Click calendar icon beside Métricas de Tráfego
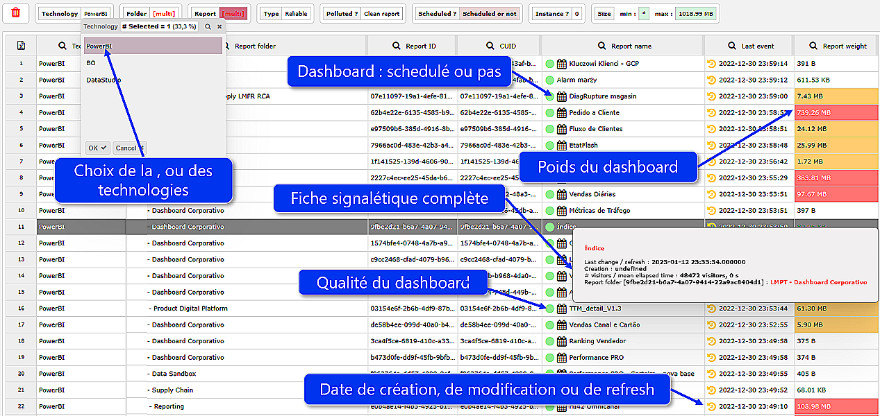The image size is (880, 416). coord(561,211)
